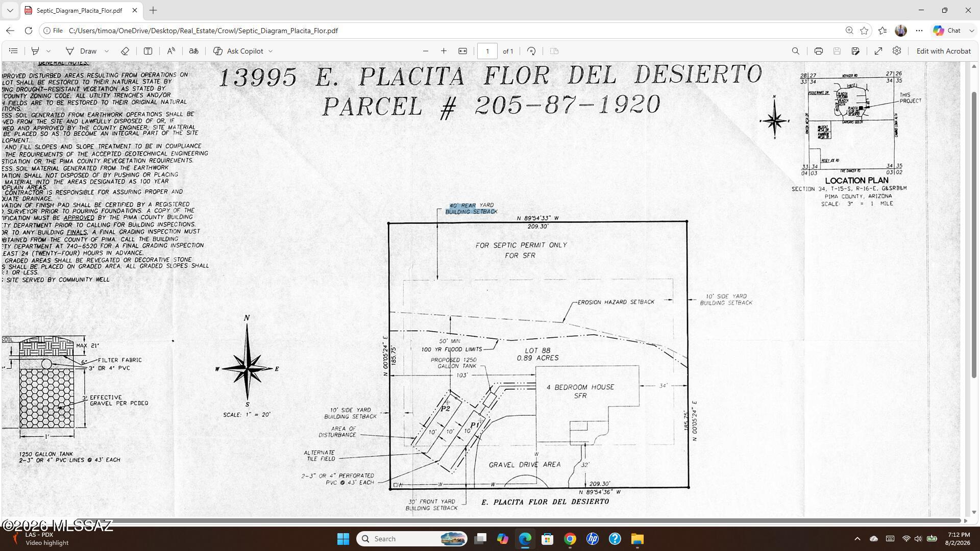Open Google Chrome from taskbar
The height and width of the screenshot is (551, 980).
pos(570,539)
